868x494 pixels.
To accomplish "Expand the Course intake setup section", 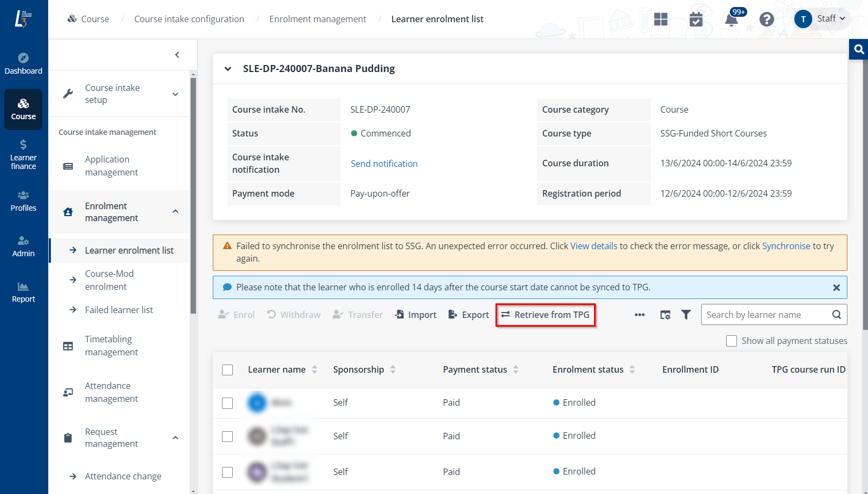I will pyautogui.click(x=175, y=94).
